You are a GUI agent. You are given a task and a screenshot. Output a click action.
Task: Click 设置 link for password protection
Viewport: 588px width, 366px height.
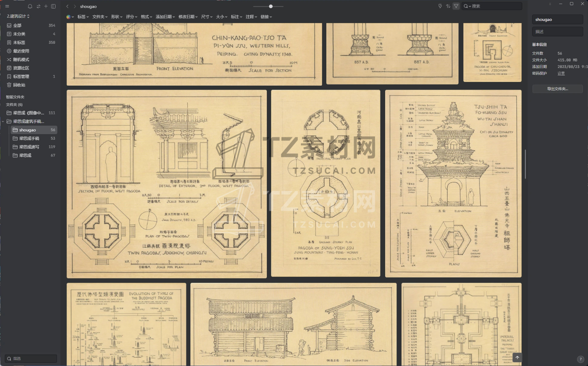click(x=561, y=73)
